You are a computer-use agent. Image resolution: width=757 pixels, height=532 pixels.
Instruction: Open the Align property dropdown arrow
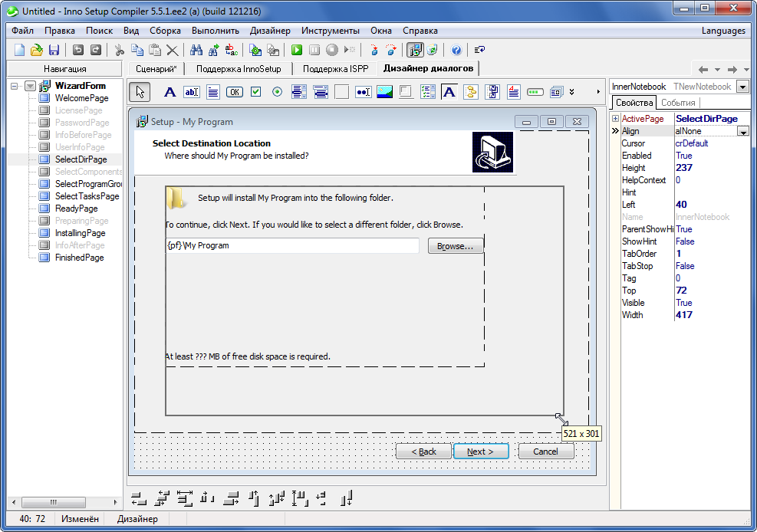point(742,131)
